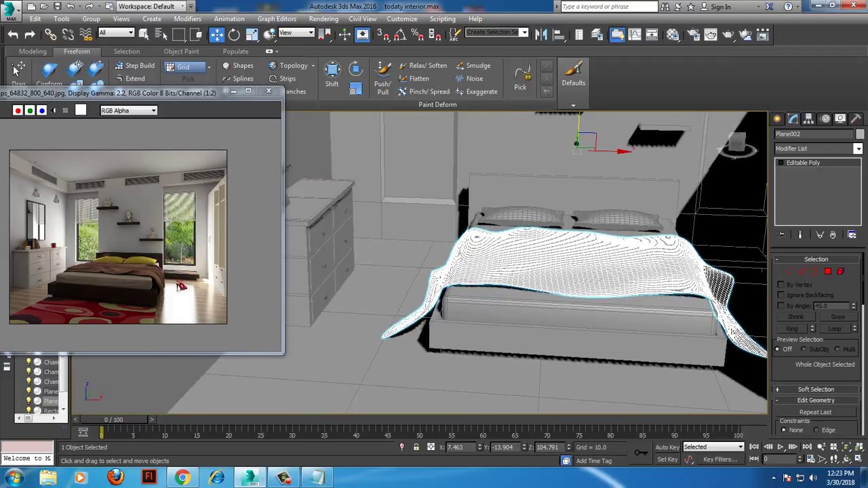Open the Rendering menu
Screen dimensions: 868x488
click(323, 19)
